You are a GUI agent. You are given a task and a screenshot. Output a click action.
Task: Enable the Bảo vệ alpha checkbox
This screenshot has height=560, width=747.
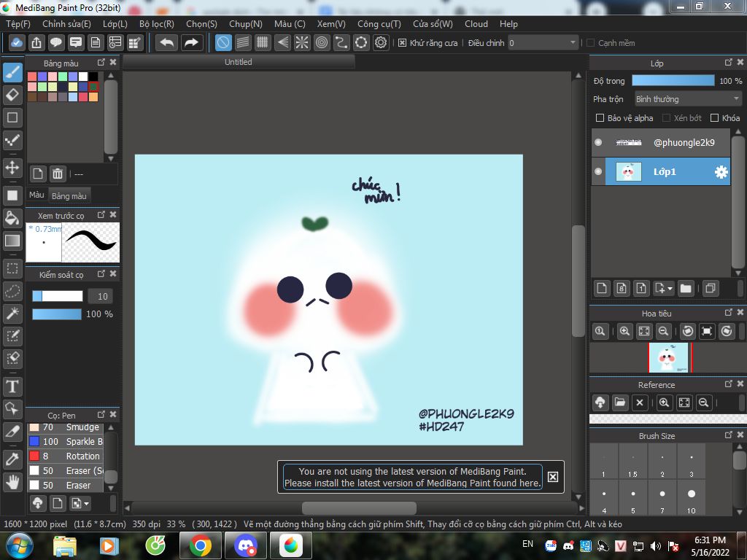(600, 117)
